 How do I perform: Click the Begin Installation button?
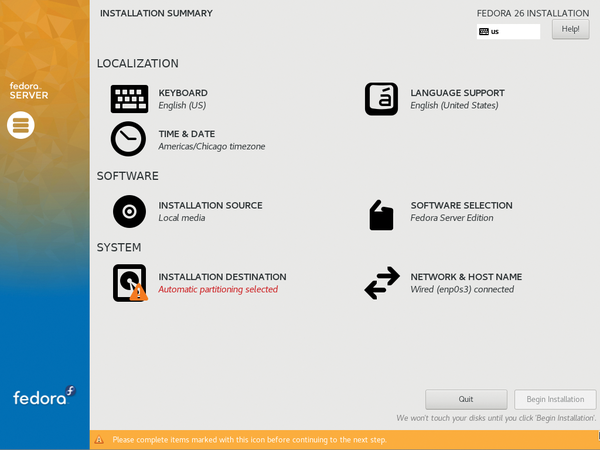tap(555, 399)
